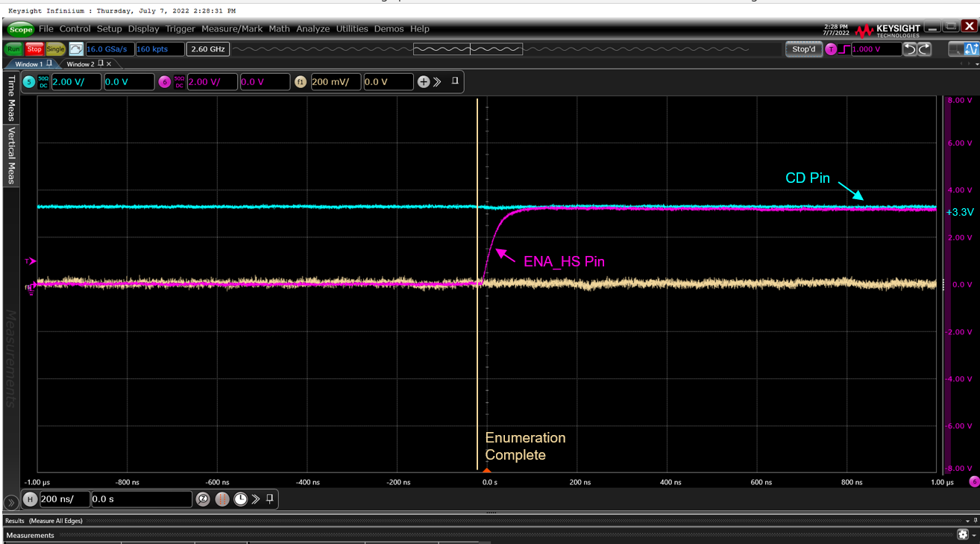980x544 pixels.
Task: Click the zoom magnifier icon in horizontal toolbar
Action: [x=203, y=499]
